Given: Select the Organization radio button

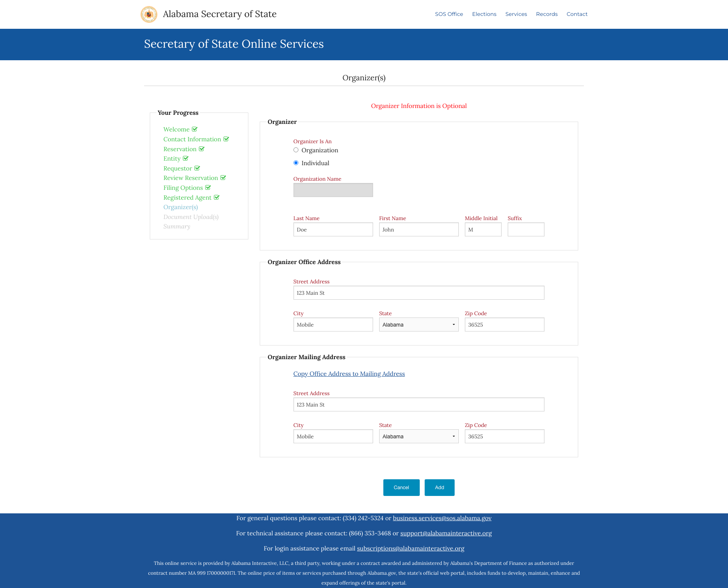Looking at the screenshot, I should click(296, 150).
